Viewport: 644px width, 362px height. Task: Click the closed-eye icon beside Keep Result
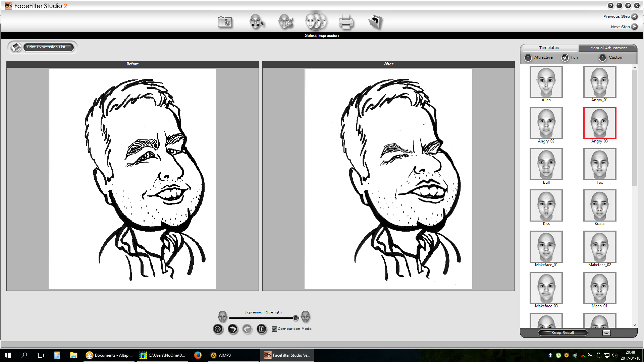[606, 333]
